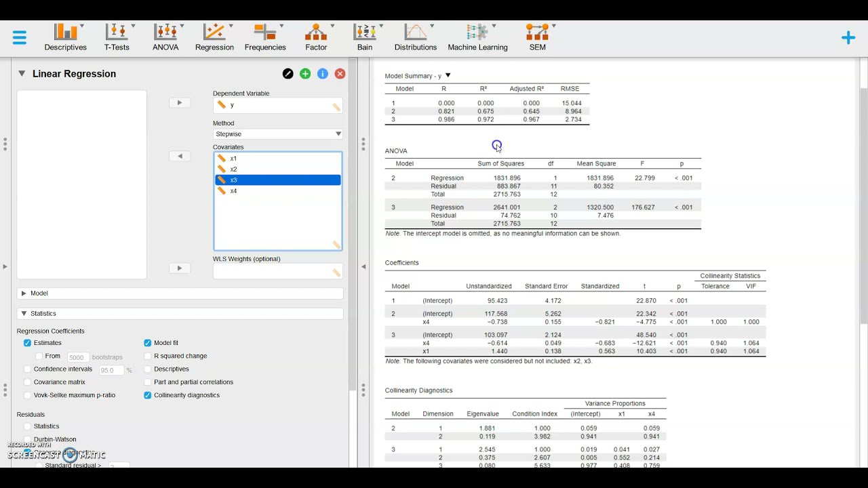Open the hamburger main menu
The height and width of the screenshot is (488, 868).
[20, 37]
